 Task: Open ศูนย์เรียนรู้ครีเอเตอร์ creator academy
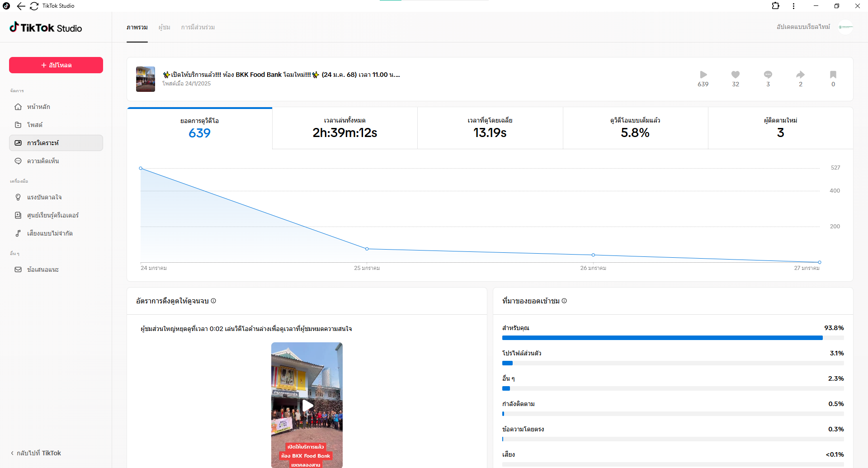tap(56, 215)
